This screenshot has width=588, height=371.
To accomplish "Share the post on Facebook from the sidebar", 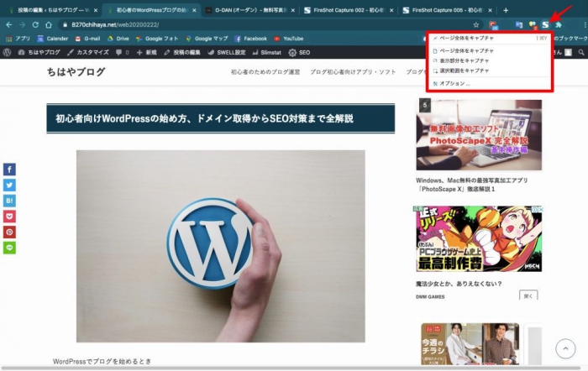I will (9, 170).
